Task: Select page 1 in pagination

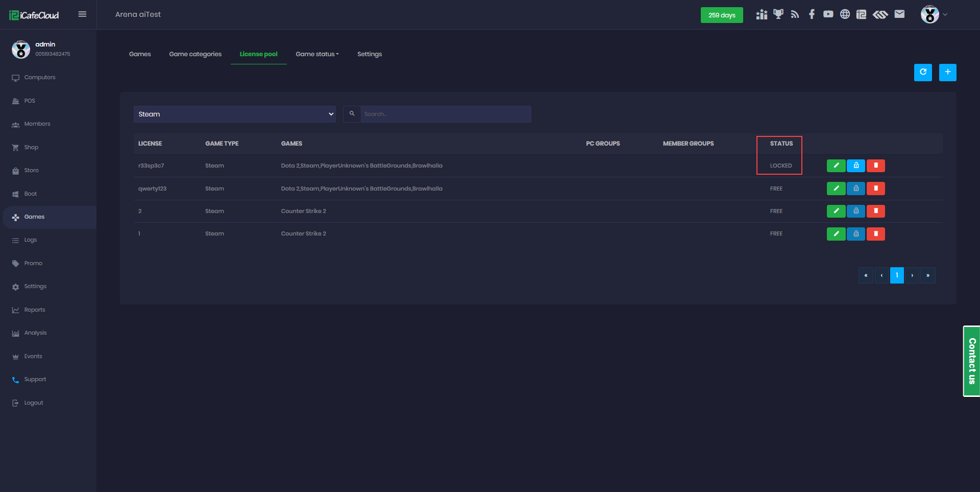Action: [897, 275]
